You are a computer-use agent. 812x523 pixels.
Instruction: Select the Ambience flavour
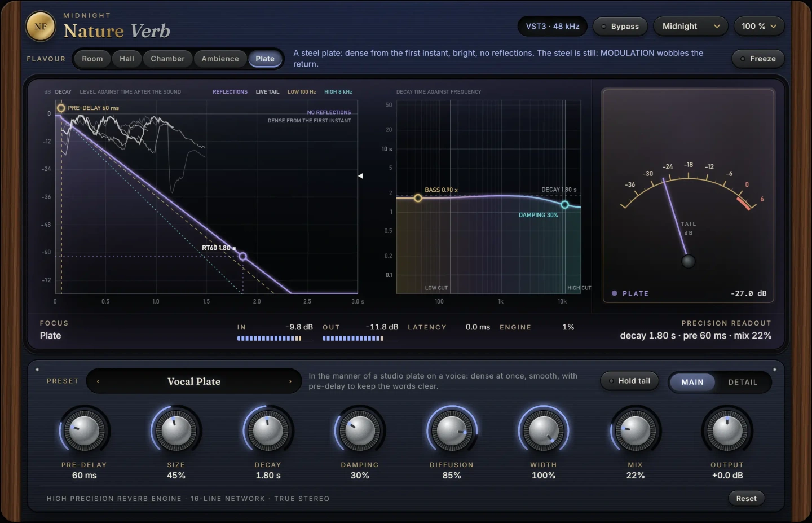[x=220, y=59]
